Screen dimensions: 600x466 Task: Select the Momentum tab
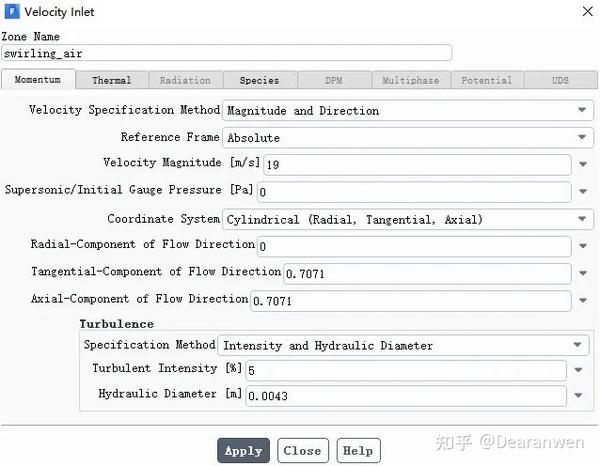point(38,80)
